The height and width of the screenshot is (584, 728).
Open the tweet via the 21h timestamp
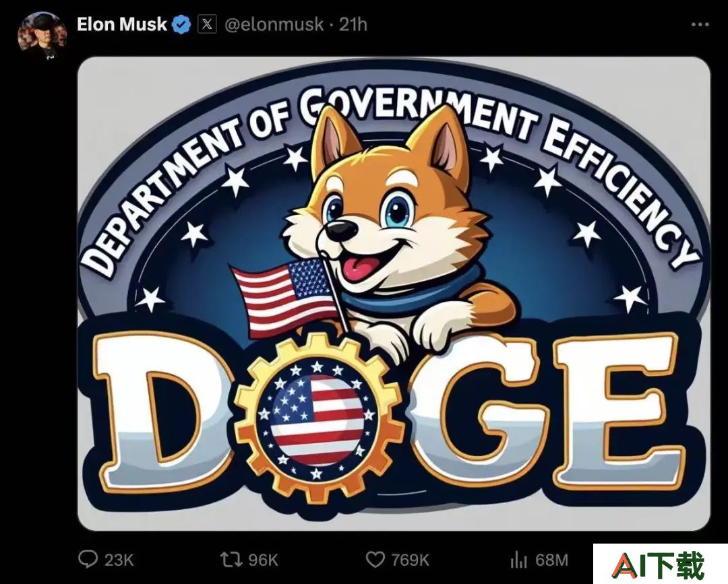[x=353, y=24]
